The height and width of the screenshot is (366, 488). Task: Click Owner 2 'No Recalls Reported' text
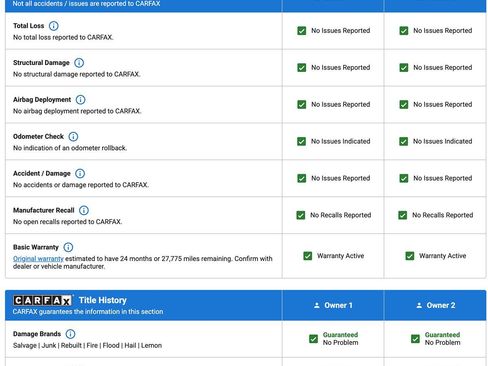pos(443,215)
